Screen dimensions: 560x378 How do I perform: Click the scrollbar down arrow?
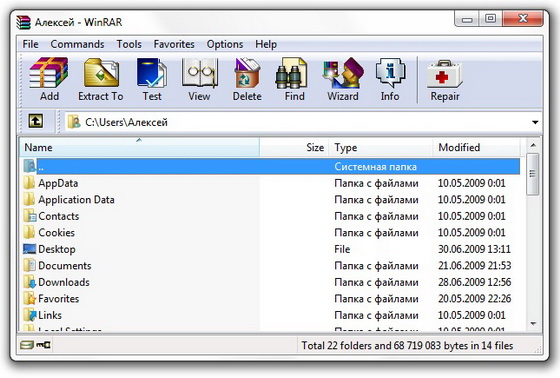coord(533,324)
